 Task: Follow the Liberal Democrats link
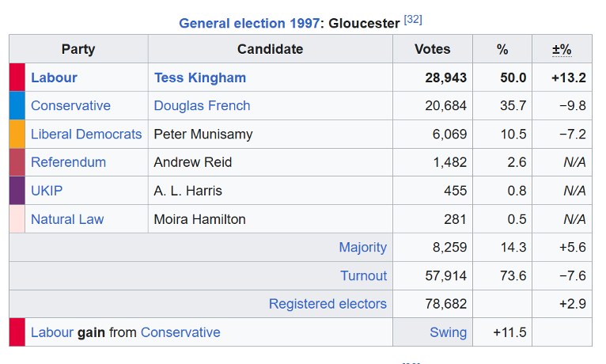(86, 135)
